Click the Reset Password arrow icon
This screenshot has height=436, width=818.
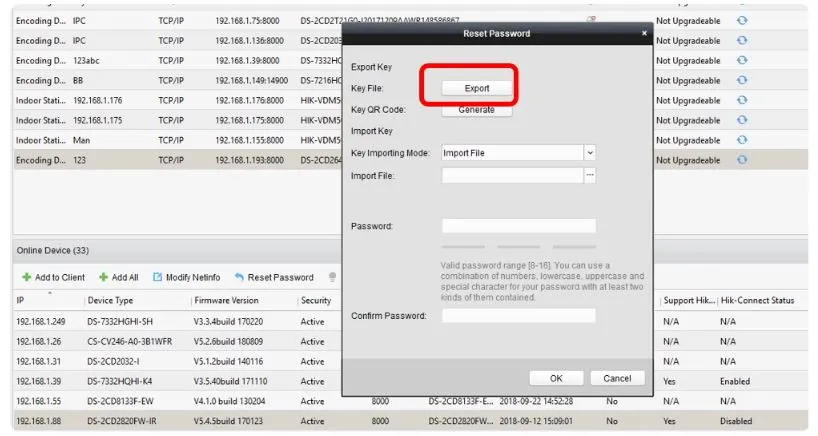[x=239, y=277]
